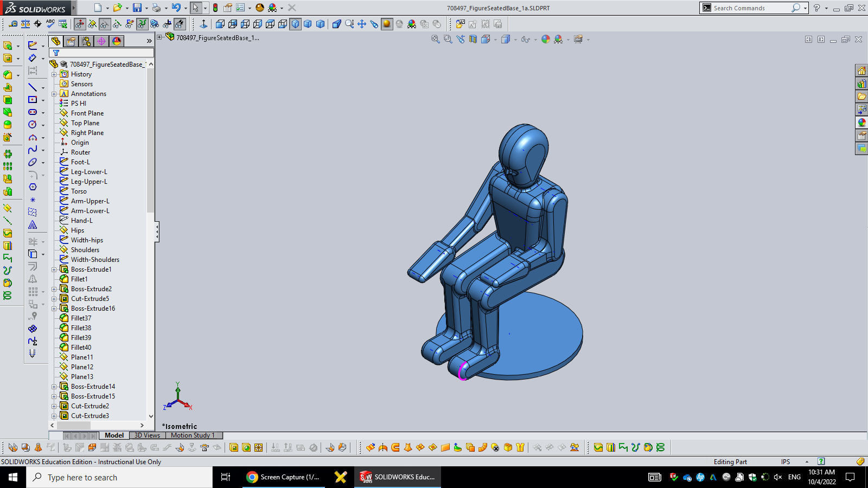Image resolution: width=868 pixels, height=488 pixels.
Task: Expand Boss-Extrude1 feature node
Action: click(54, 269)
